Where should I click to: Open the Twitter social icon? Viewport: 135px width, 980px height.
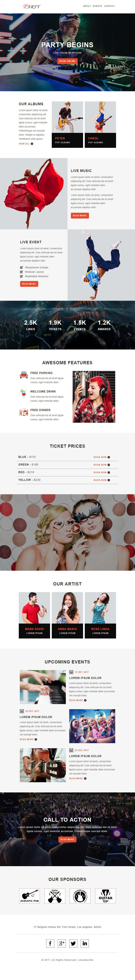pos(73,943)
